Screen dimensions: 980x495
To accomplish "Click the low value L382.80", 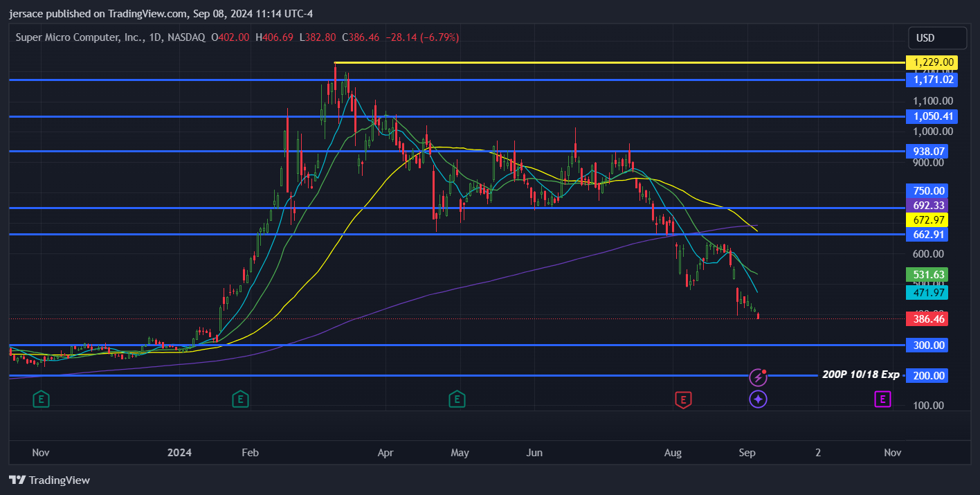I will pos(318,37).
